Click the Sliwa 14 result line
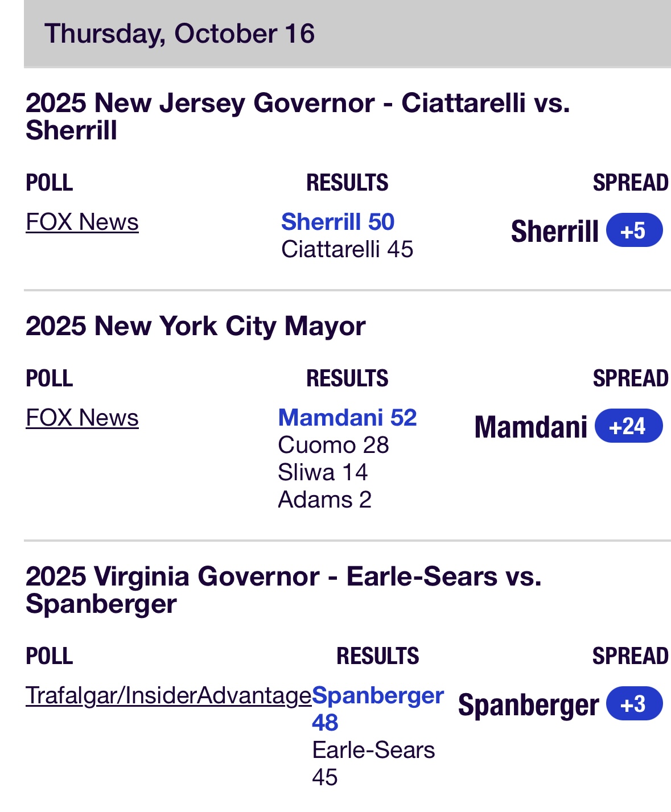The image size is (671, 812). point(323,472)
